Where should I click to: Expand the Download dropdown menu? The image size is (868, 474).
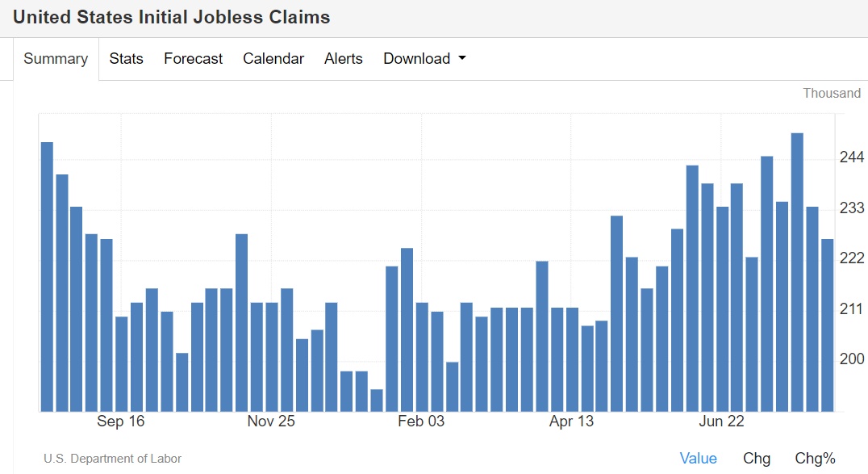coord(424,59)
